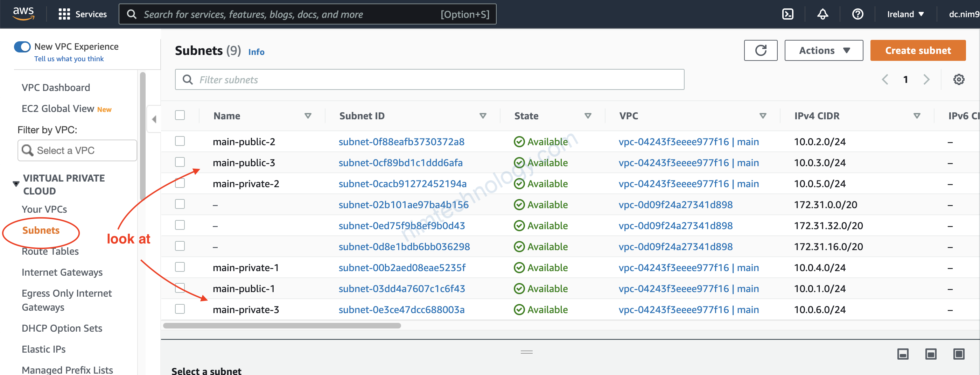Viewport: 980px width, 375px height.
Task: Collapse the Virtual Private Cloud section
Action: click(x=16, y=184)
